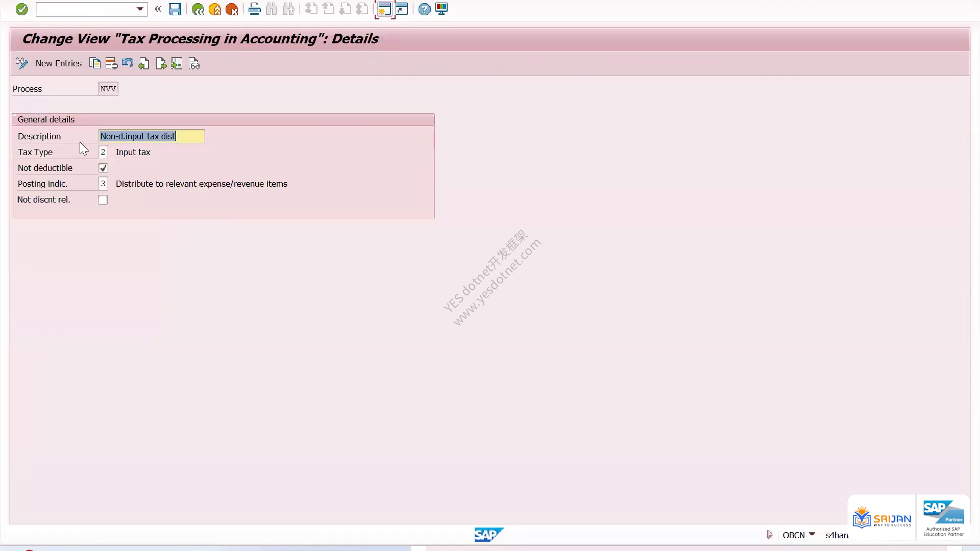Click the Delete row icon

tap(111, 63)
